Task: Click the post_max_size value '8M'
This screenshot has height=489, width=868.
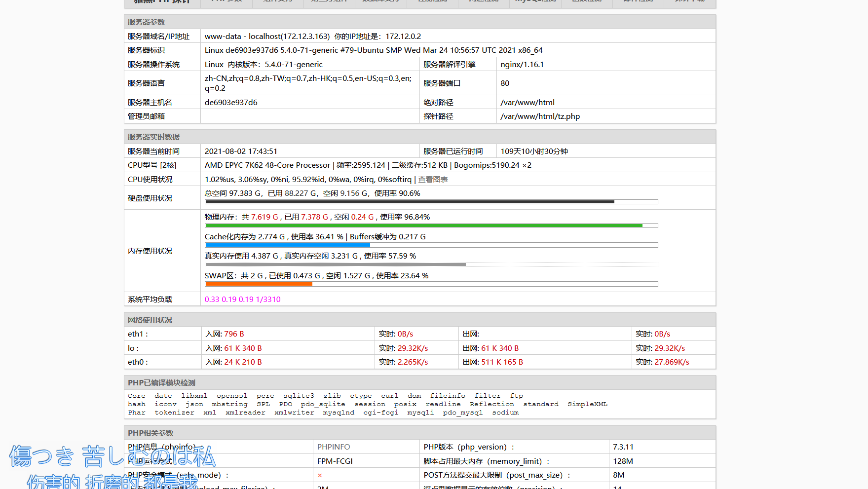Action: click(619, 475)
